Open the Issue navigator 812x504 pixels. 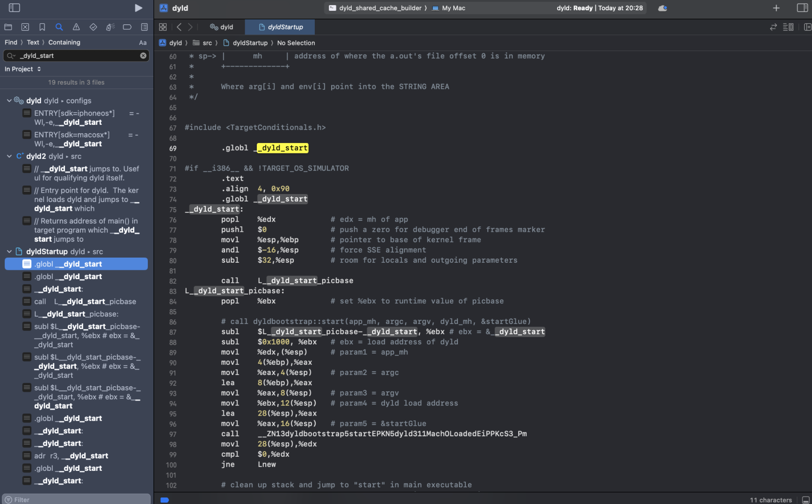click(76, 27)
